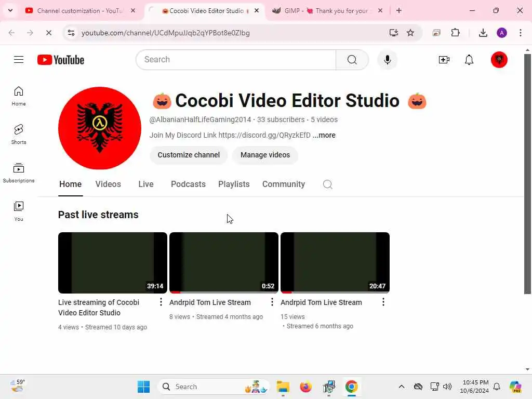This screenshot has width=532, height=399.
Task: Open Shorts in the sidebar
Action: (19, 135)
